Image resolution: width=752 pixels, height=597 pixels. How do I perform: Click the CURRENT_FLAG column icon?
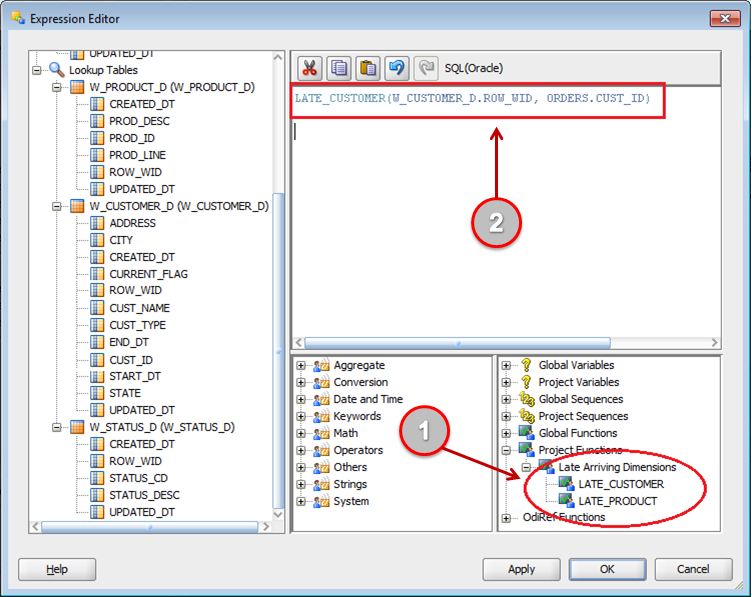97,274
